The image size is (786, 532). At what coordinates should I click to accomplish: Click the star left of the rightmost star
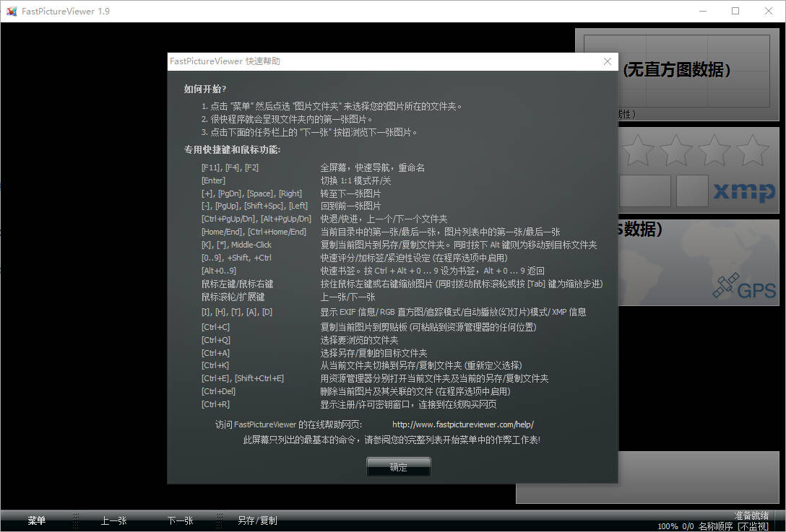tap(714, 149)
